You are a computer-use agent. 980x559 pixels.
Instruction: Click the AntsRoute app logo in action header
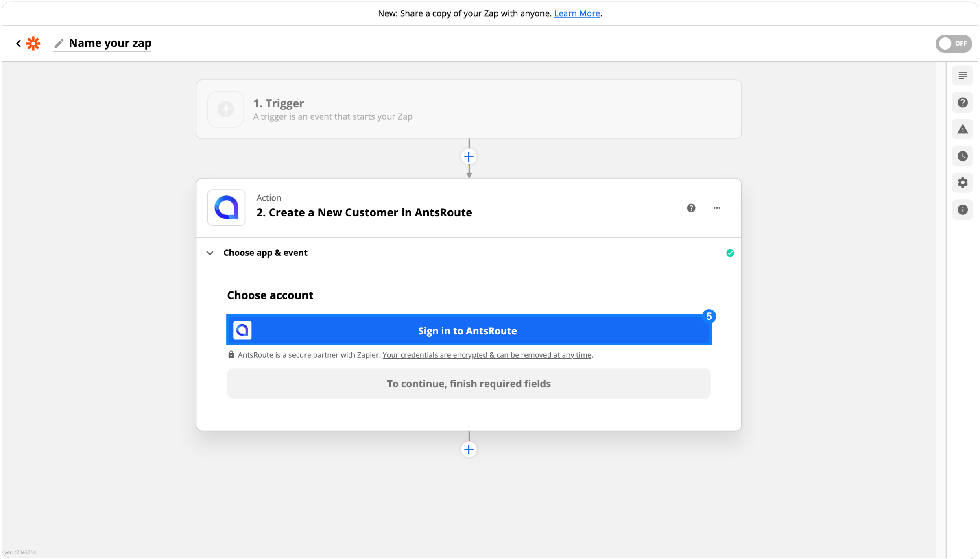[226, 207]
